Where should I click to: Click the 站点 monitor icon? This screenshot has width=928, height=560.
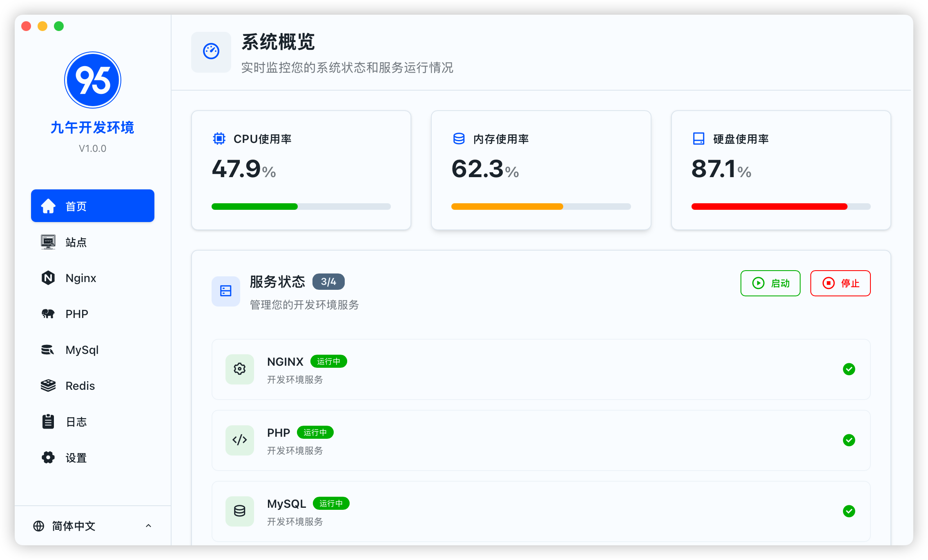48,242
